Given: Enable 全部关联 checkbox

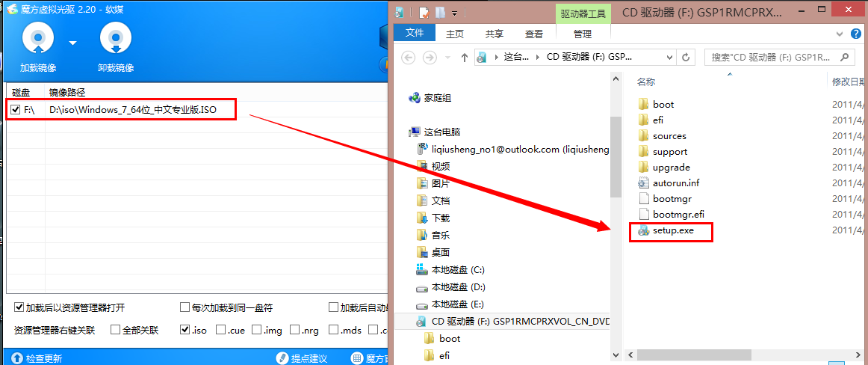Looking at the screenshot, I should point(115,330).
